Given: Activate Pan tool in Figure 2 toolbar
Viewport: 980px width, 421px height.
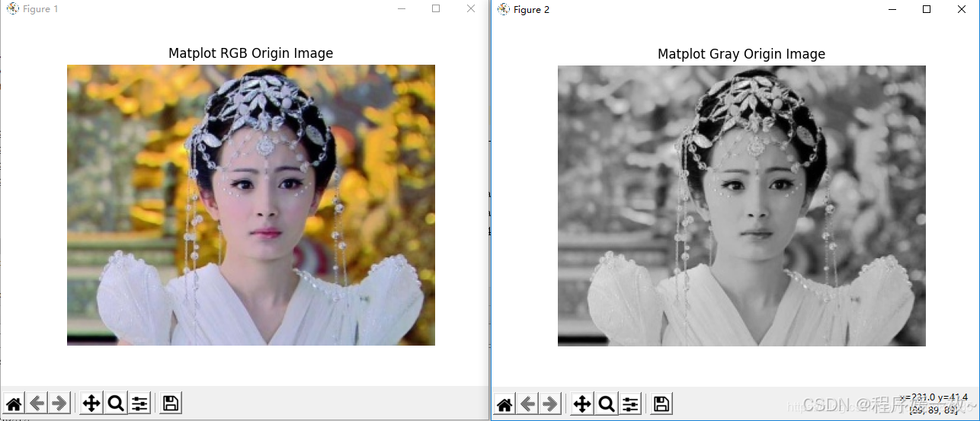Looking at the screenshot, I should (582, 404).
